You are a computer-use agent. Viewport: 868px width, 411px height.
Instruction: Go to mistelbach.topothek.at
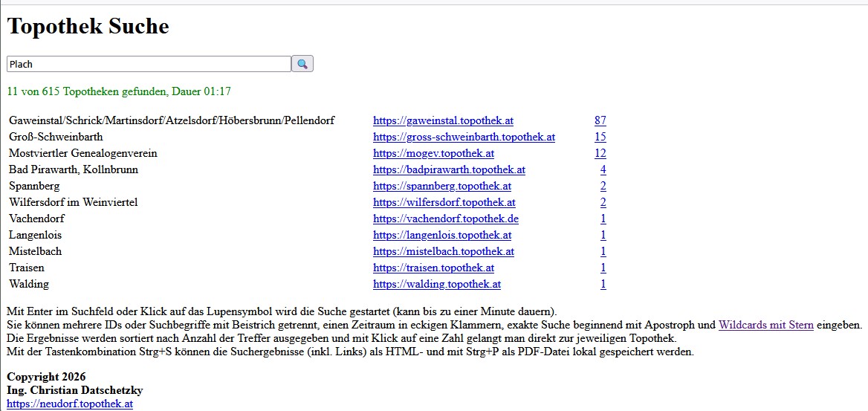click(x=444, y=251)
